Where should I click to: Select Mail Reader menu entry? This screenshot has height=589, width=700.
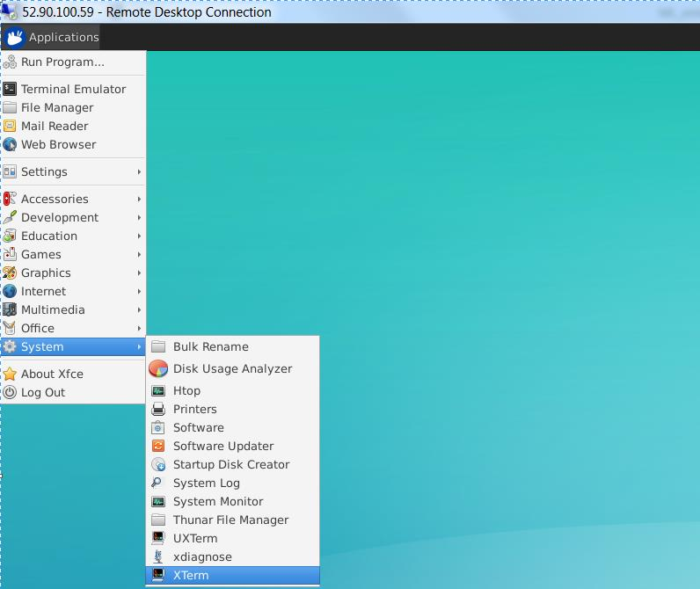click(x=73, y=126)
